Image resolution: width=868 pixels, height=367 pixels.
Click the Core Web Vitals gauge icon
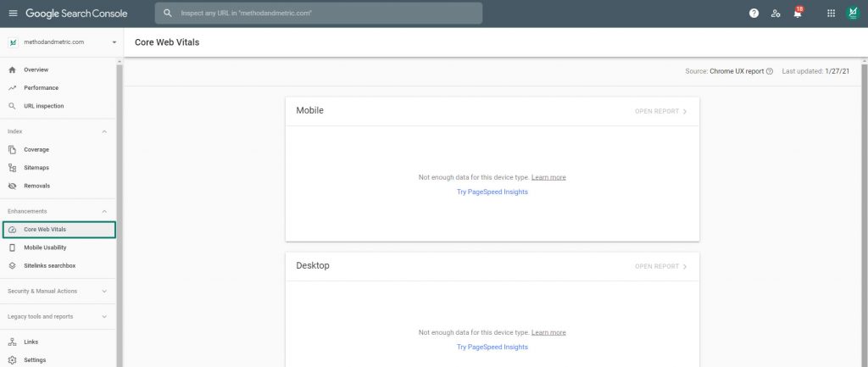coord(12,229)
